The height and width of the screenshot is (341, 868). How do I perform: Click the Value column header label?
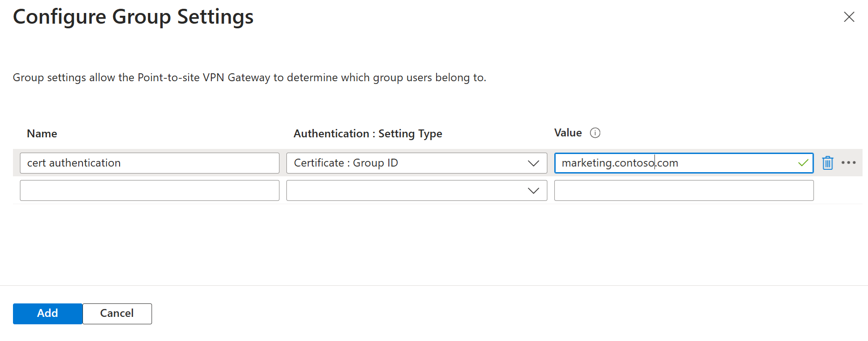coord(568,133)
